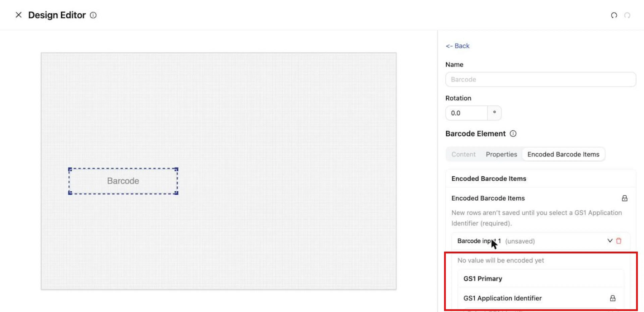
Task: Click the 'Barcode input 1' row label
Action: click(x=479, y=241)
